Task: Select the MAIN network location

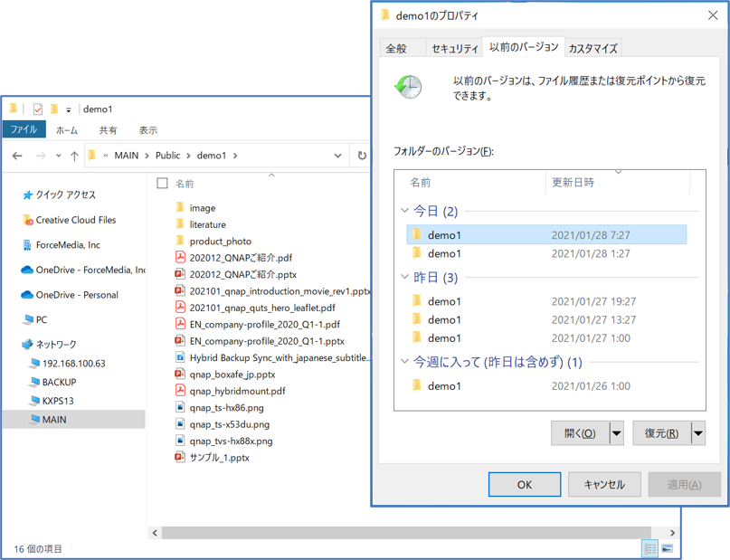Action: tap(53, 420)
